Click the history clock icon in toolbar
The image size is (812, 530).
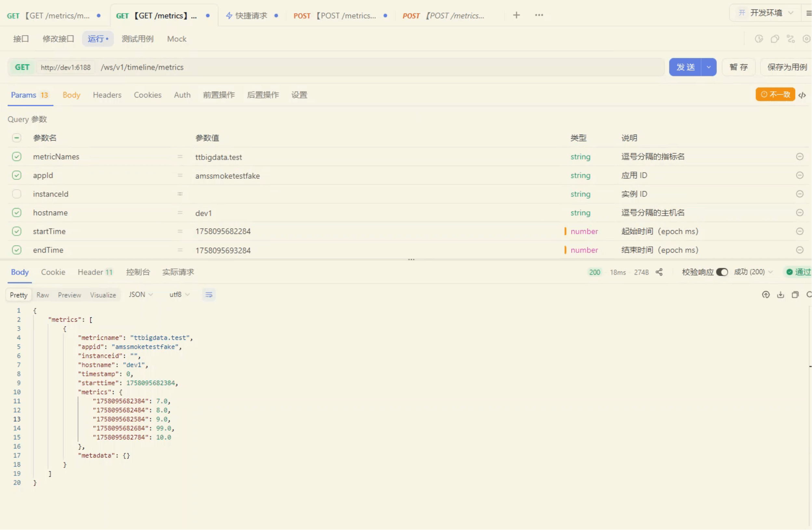758,39
